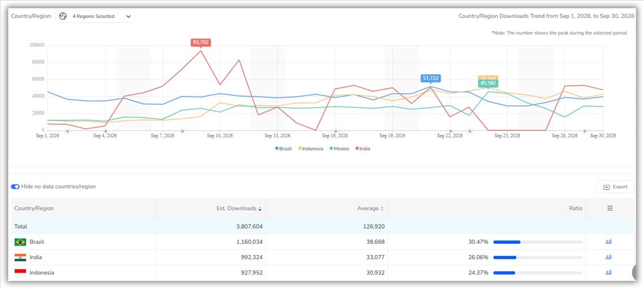Toggle Hide no data countries/region switch
644x289 pixels.
point(15,186)
